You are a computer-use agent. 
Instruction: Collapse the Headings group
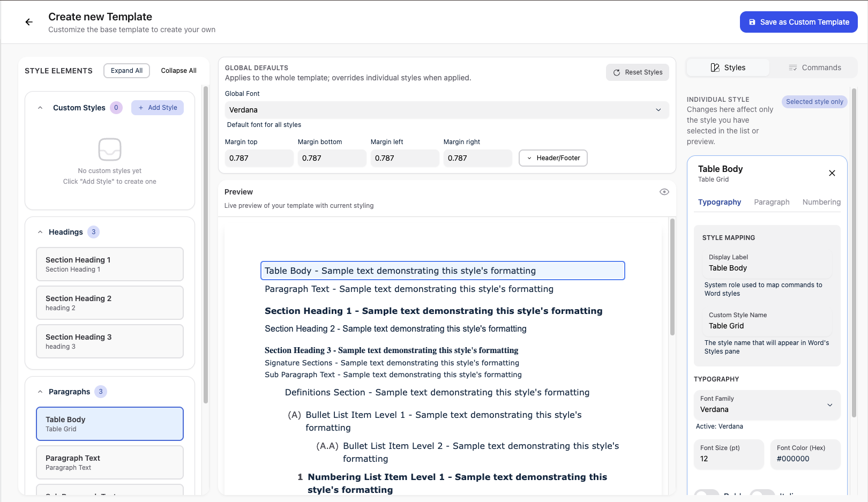[40, 232]
